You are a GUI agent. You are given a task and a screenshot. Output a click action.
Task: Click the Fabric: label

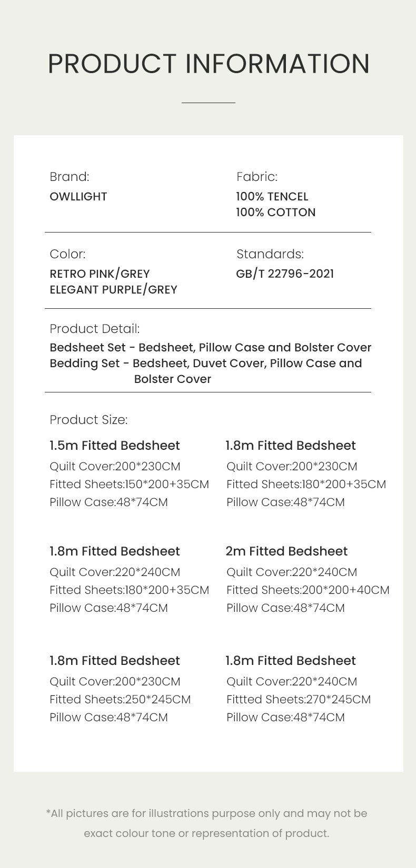point(257,177)
